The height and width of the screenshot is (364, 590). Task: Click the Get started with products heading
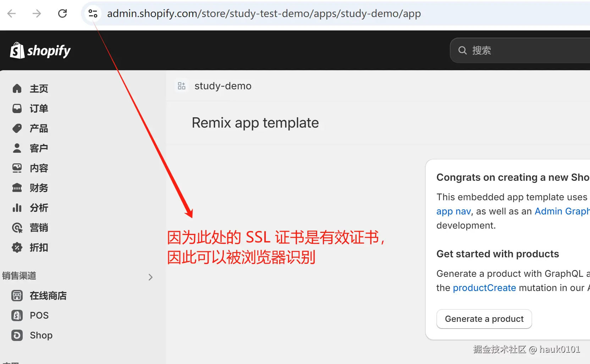[x=497, y=254]
